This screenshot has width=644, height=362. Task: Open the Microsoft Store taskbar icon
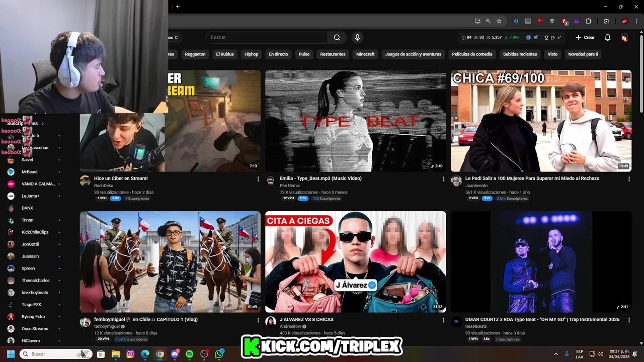(101, 354)
